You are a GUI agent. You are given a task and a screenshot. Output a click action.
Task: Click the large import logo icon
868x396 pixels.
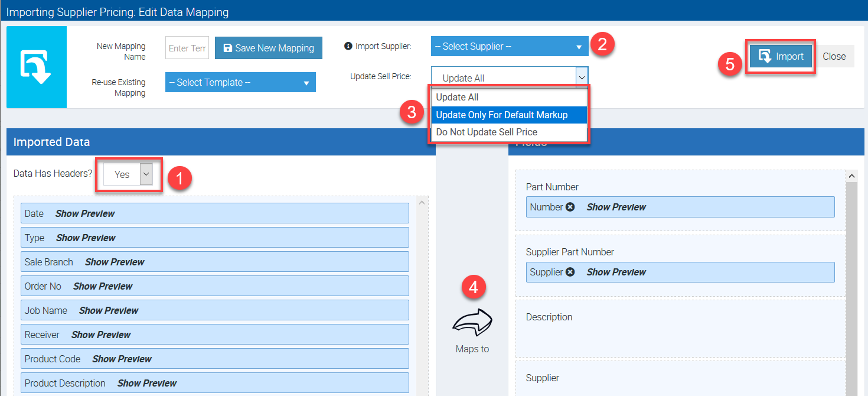[36, 67]
